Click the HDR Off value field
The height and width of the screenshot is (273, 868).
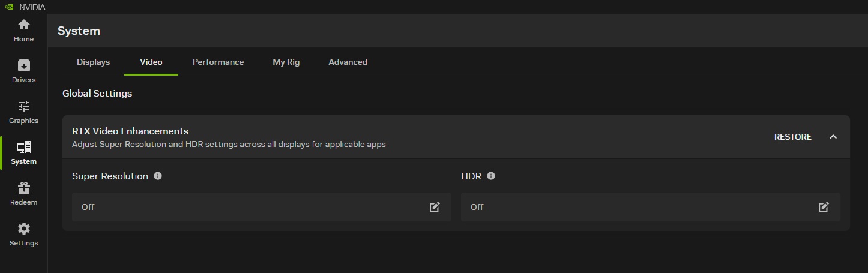coord(651,207)
